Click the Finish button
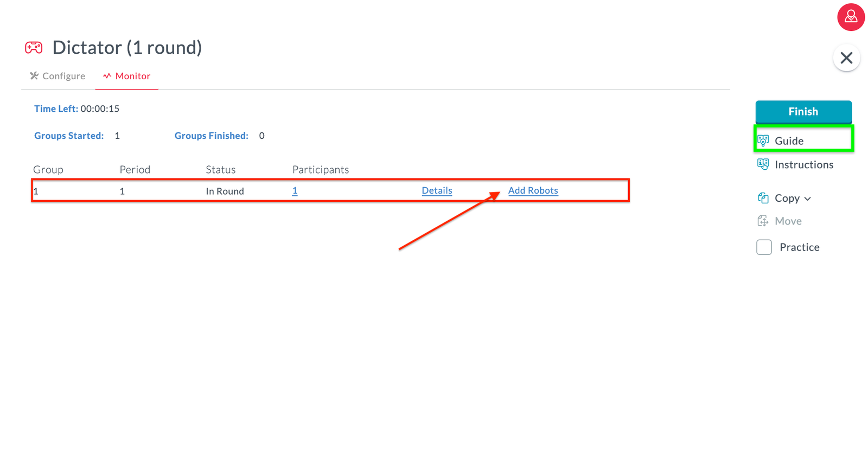The width and height of the screenshot is (868, 467). (x=803, y=112)
